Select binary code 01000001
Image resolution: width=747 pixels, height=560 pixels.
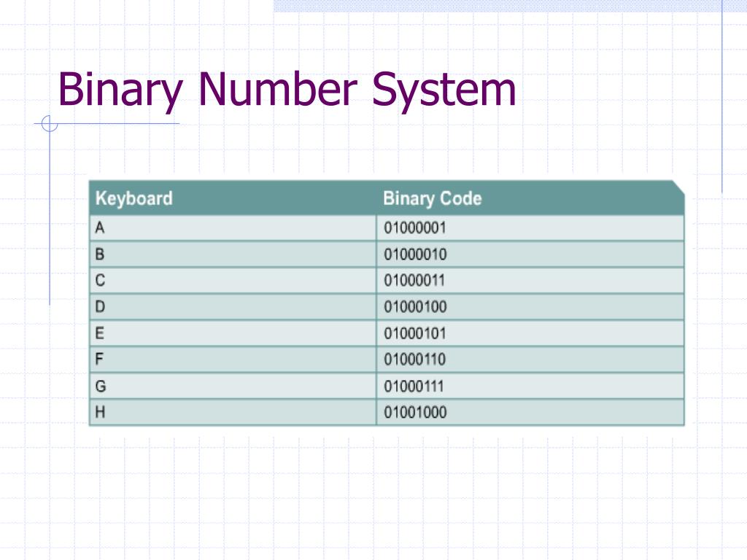coord(415,228)
